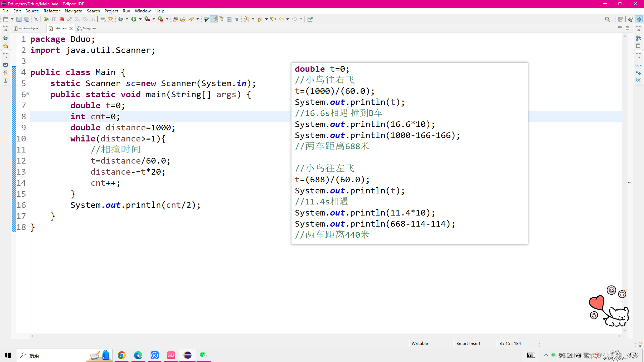Image resolution: width=644 pixels, height=362 pixels.
Task: Switch to the Main.java editor tab
Action: (x=60, y=28)
